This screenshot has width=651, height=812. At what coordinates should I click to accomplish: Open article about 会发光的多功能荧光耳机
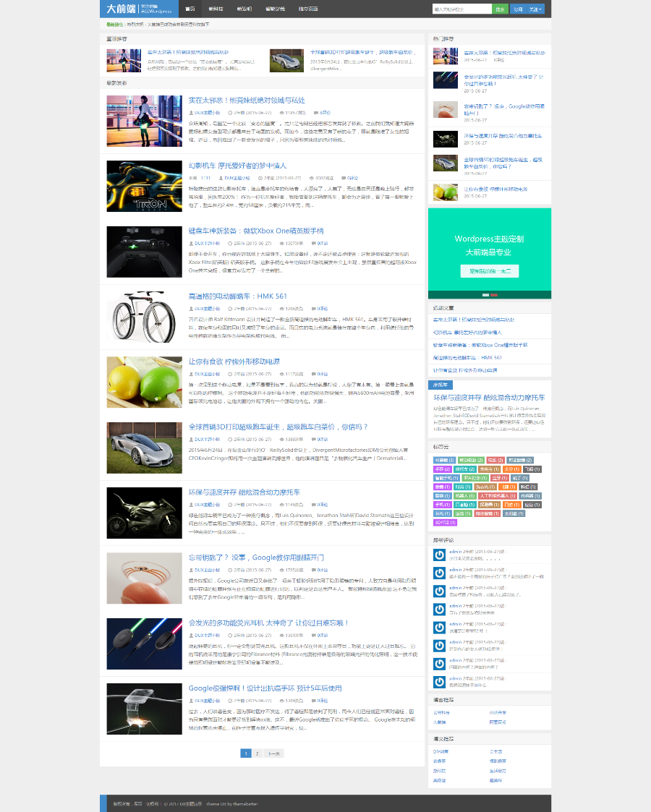click(x=268, y=623)
